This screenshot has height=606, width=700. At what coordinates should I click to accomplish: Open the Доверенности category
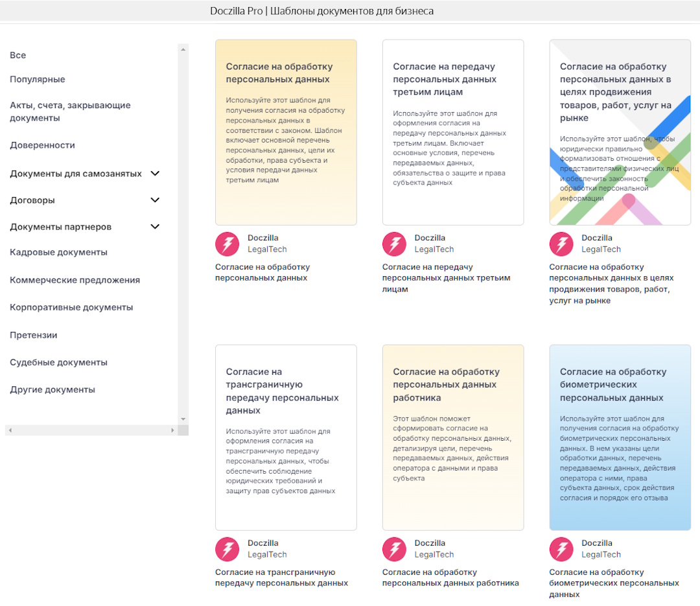coord(42,146)
